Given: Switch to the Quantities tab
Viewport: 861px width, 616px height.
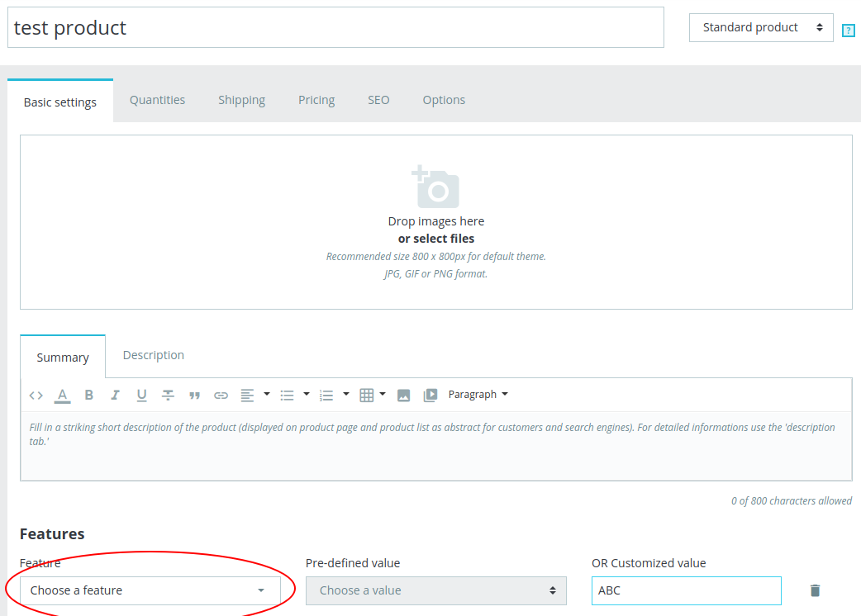Looking at the screenshot, I should coord(157,99).
